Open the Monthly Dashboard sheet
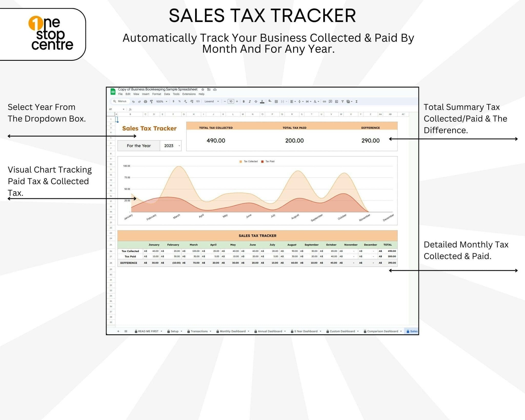Image resolution: width=525 pixels, height=420 pixels. (x=233, y=331)
